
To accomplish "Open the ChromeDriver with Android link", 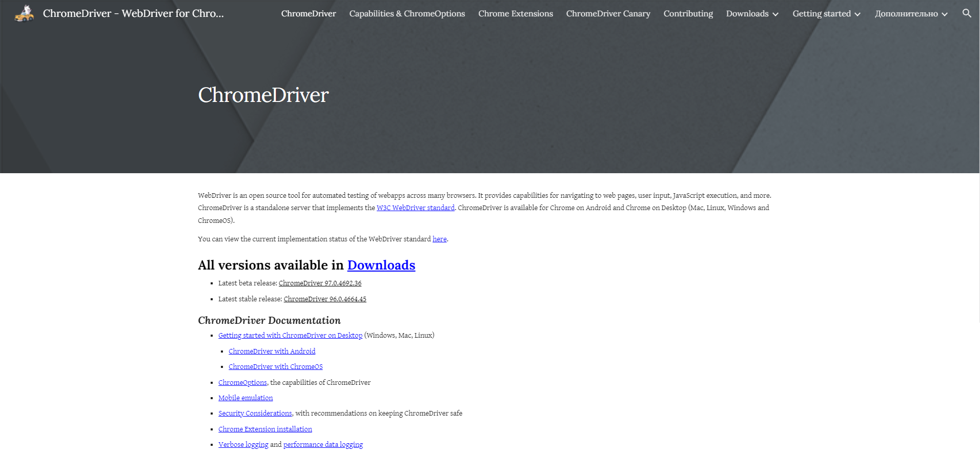I will 272,352.
